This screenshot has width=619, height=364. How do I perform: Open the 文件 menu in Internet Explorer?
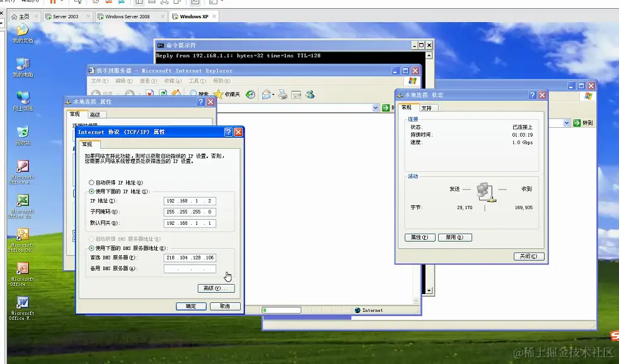(100, 81)
